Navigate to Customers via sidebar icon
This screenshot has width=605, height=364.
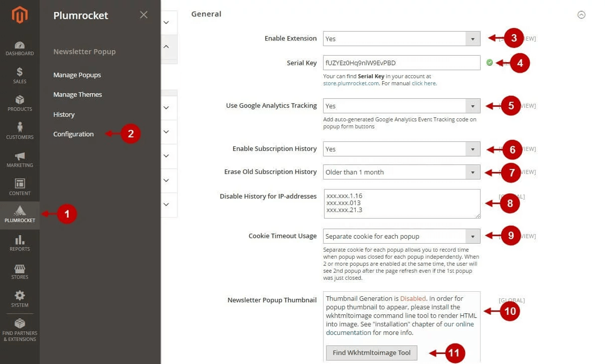[x=20, y=129]
